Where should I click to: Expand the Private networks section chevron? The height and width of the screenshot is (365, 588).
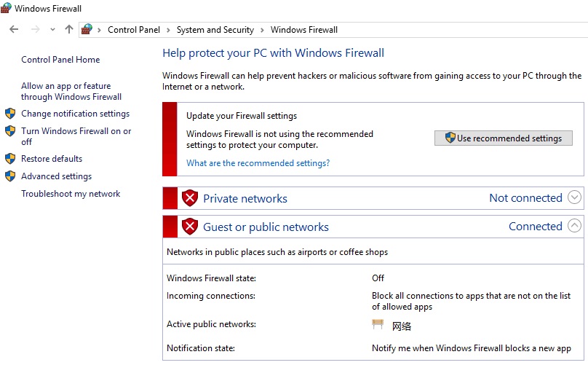tap(574, 197)
